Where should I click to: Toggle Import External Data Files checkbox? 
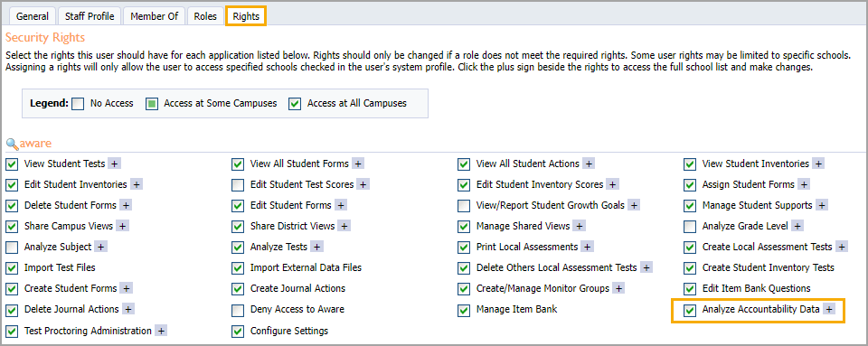tap(238, 268)
